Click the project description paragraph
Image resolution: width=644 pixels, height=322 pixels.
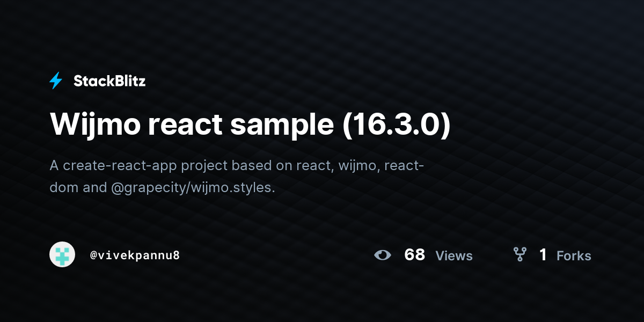tap(237, 177)
